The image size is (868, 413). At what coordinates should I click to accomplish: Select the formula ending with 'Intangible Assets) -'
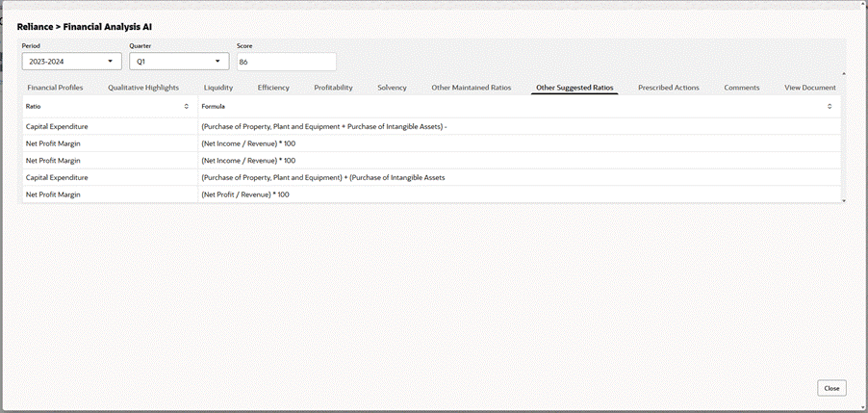[x=324, y=126]
